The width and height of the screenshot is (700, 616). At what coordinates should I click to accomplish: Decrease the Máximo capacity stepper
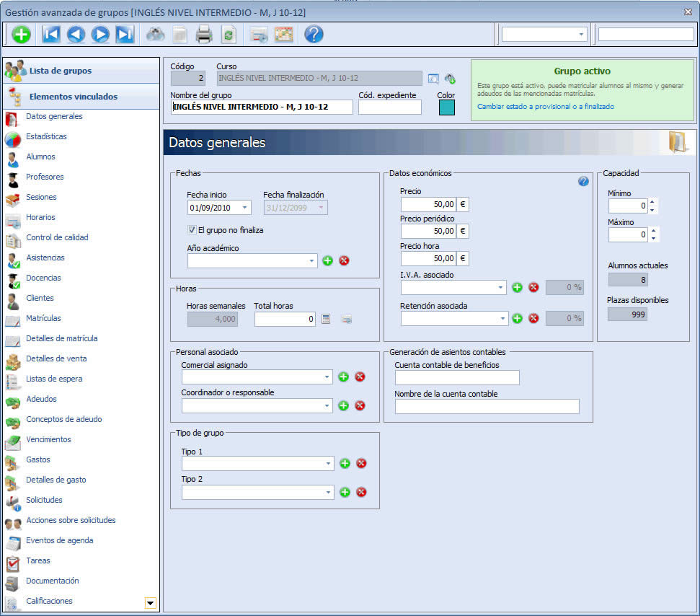pos(653,238)
